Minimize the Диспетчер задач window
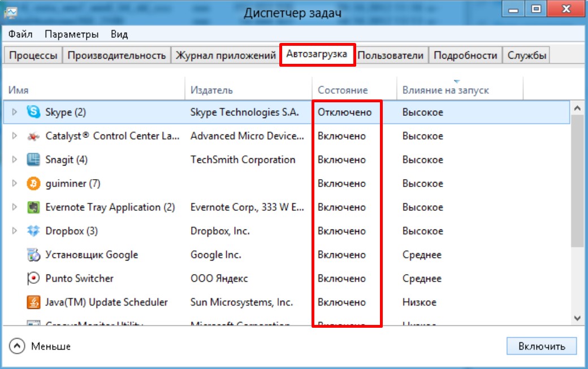This screenshot has width=588, height=369. (x=513, y=8)
